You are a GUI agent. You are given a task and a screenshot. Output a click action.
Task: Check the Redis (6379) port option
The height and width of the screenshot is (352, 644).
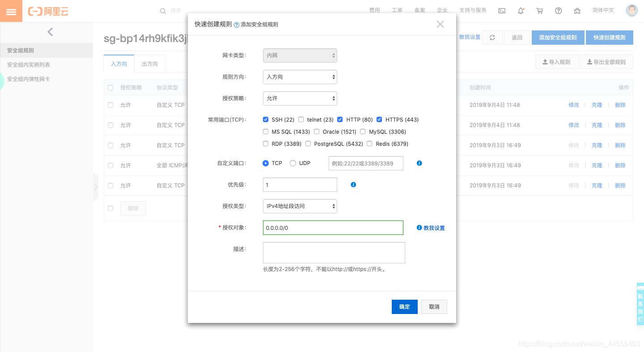369,144
